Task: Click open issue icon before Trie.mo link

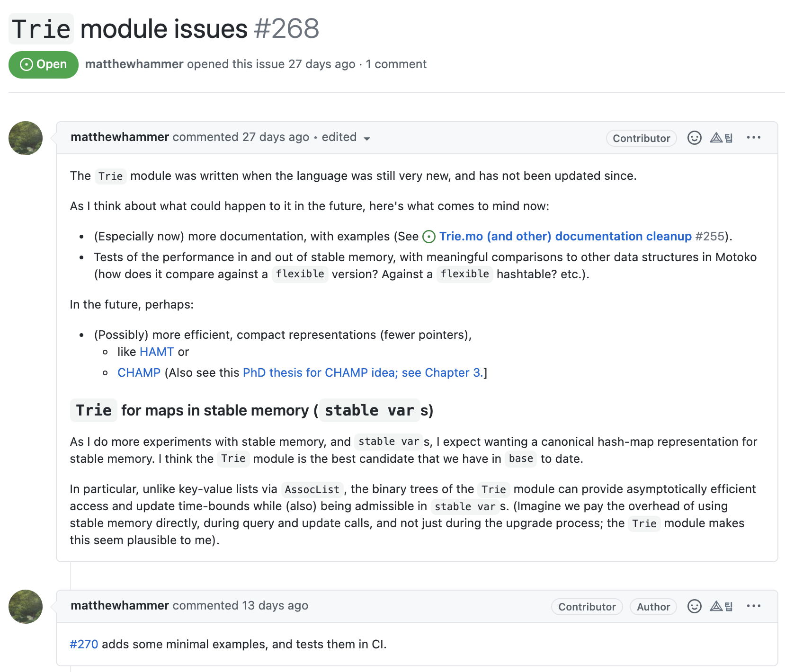Action: tap(429, 237)
